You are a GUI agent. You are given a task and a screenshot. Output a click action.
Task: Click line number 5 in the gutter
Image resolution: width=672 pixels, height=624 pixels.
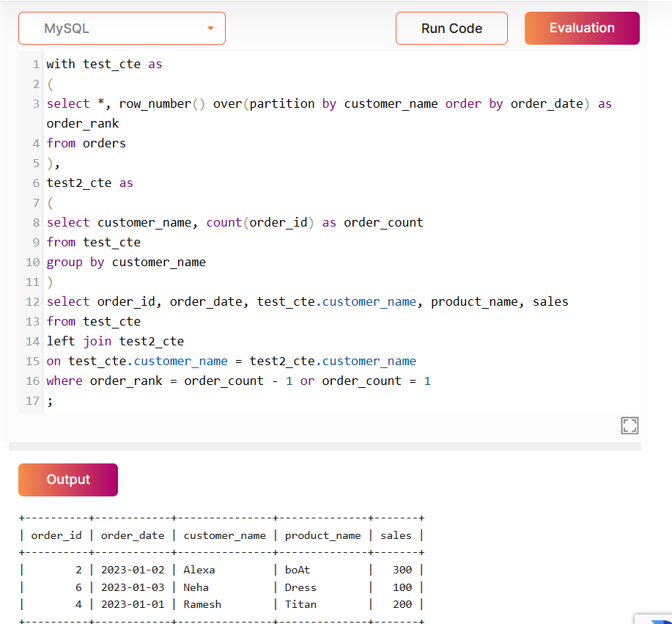click(x=36, y=164)
